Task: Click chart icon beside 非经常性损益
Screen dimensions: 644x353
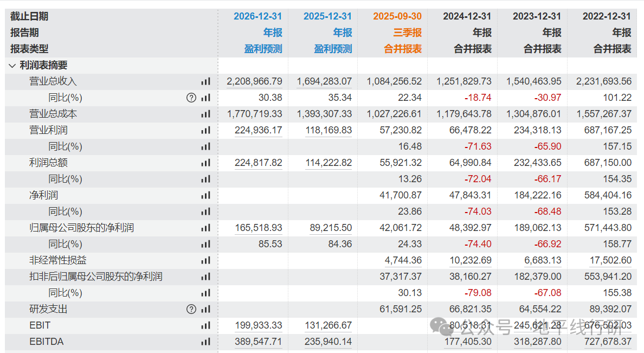Action: (x=205, y=260)
